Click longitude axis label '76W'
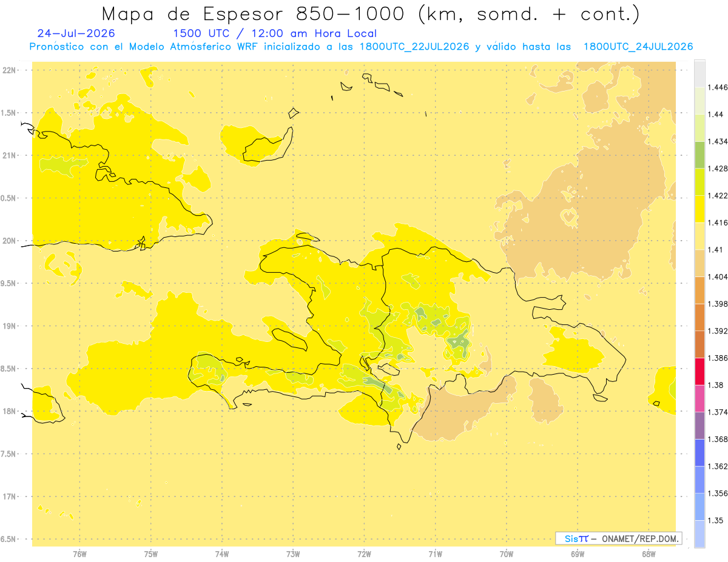The image size is (728, 562). (x=79, y=554)
